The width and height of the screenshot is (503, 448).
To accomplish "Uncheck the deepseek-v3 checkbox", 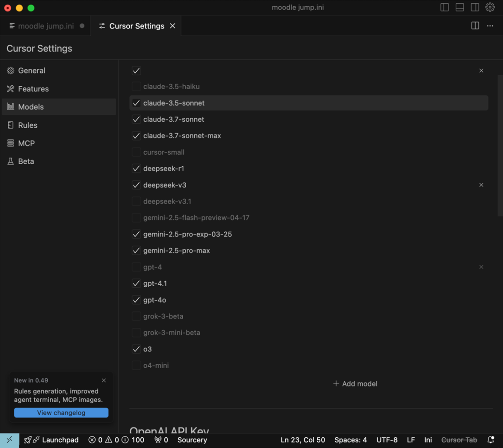I will click(136, 185).
